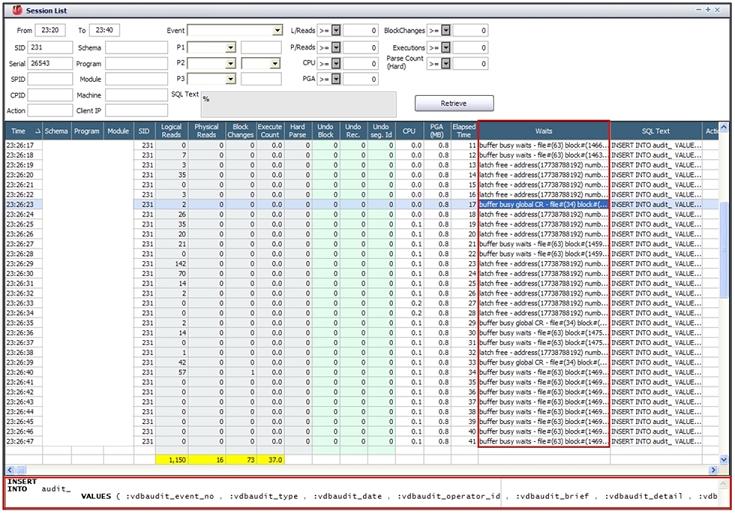This screenshot has height=514, width=735.
Task: Open the P/Reads operator dropdown
Action: pos(336,47)
